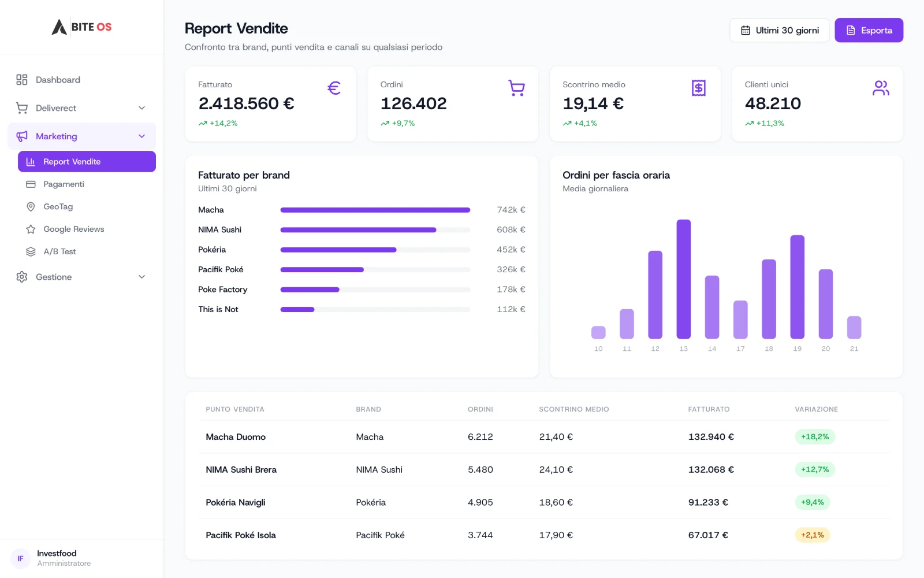
Task: Click the BITE OS logo
Action: [x=81, y=27]
